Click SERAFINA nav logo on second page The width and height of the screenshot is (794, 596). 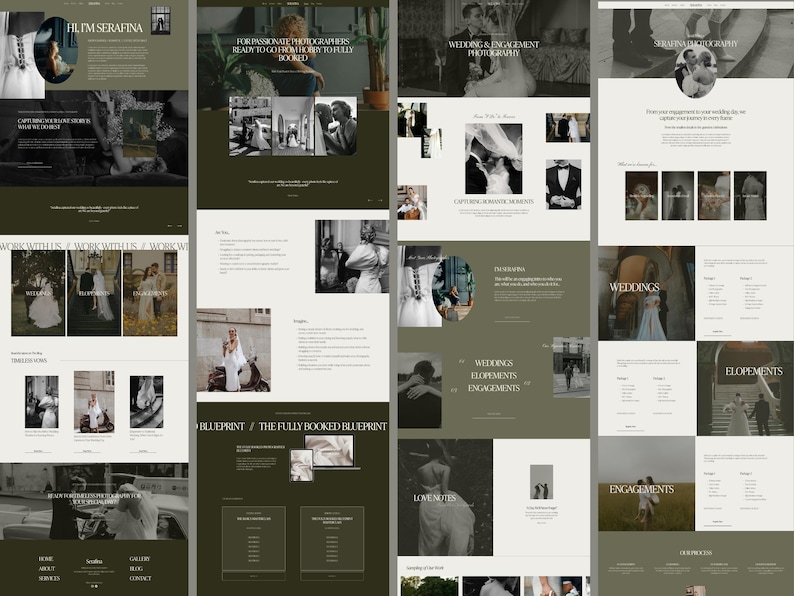[293, 4]
